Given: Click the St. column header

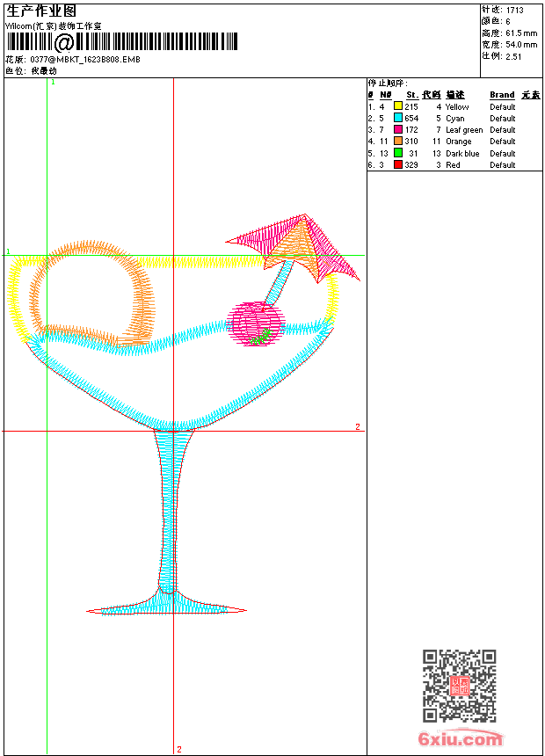Looking at the screenshot, I should tap(412, 95).
